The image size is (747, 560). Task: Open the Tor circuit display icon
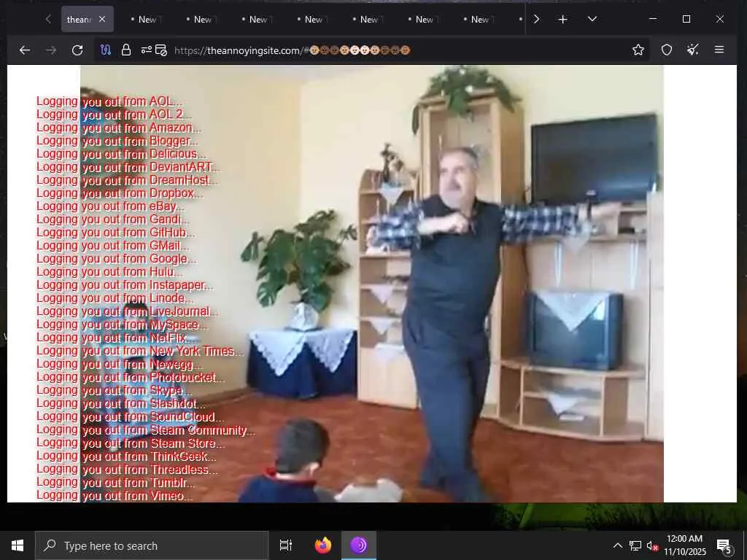tap(106, 50)
